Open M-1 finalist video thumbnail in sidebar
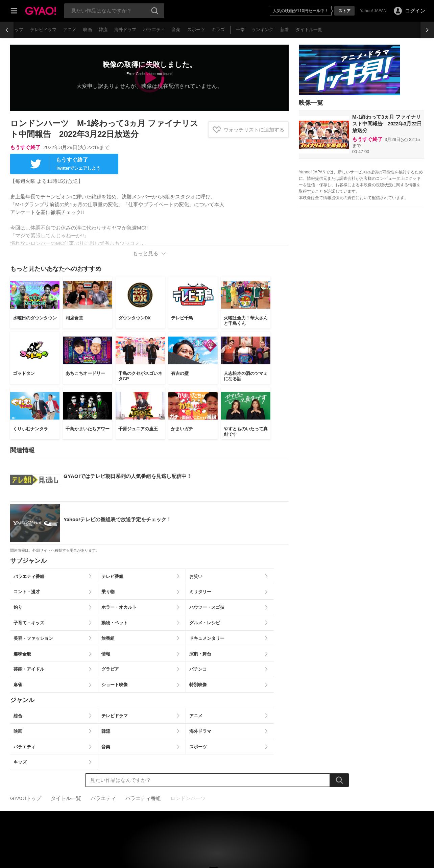 [x=324, y=135]
